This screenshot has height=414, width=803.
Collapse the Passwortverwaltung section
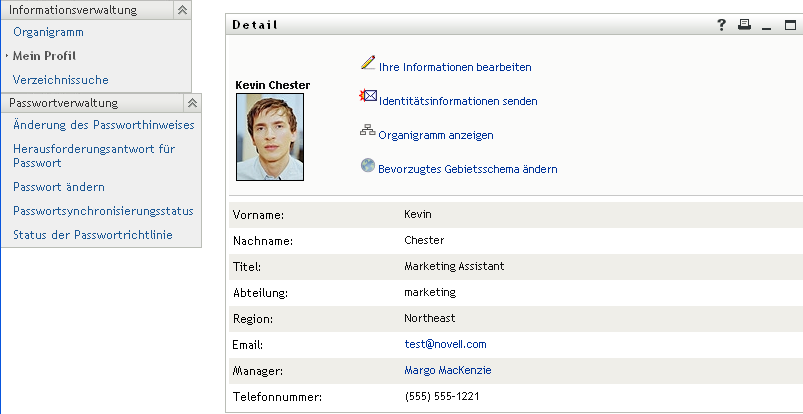pos(191,102)
